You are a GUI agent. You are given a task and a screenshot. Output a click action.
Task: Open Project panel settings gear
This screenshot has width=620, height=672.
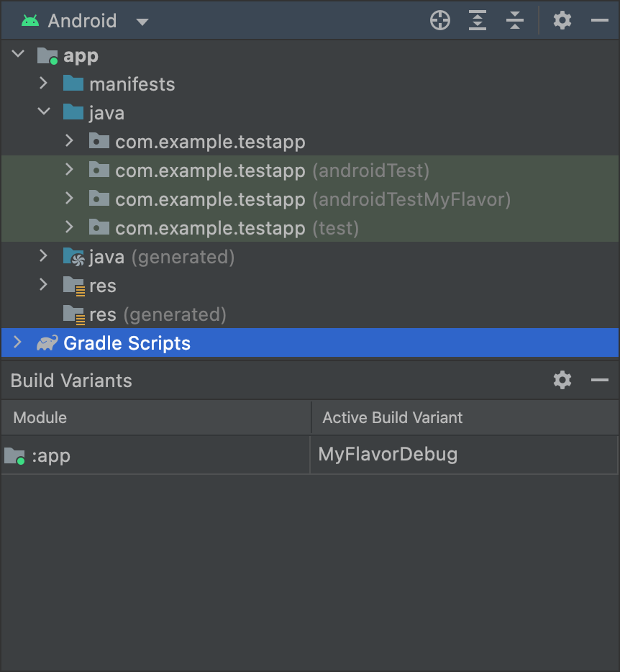click(562, 20)
